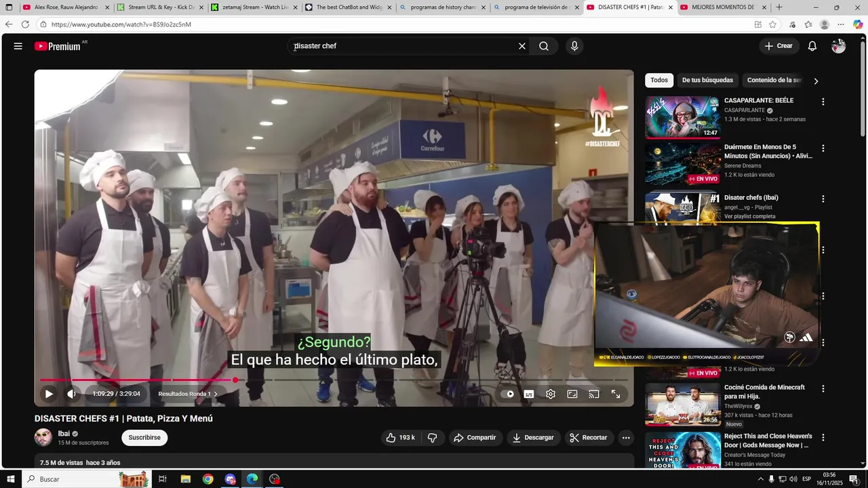The height and width of the screenshot is (488, 868).
Task: Select the De tus búsquedas chip
Action: [x=707, y=80]
